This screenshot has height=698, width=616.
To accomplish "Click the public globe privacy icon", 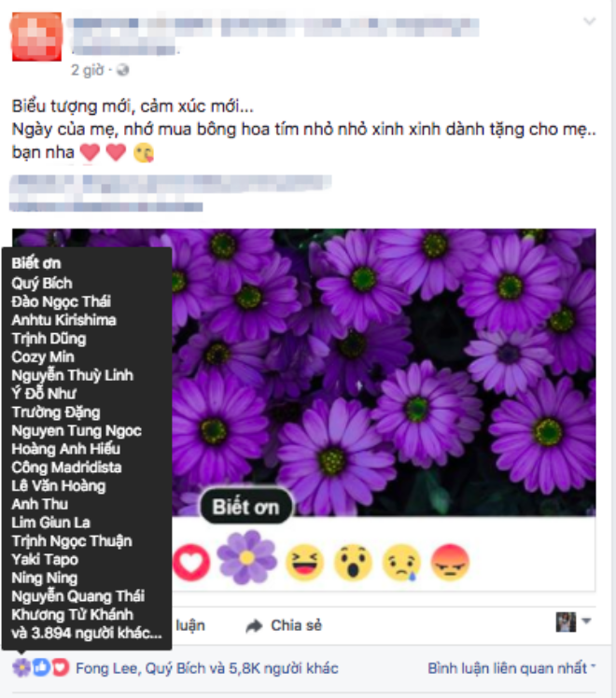I will coord(122,70).
